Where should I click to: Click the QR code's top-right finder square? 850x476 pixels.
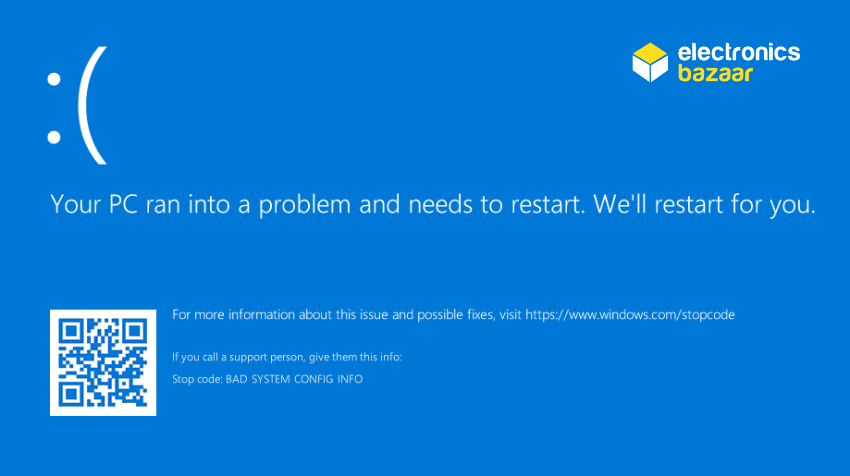click(x=133, y=333)
